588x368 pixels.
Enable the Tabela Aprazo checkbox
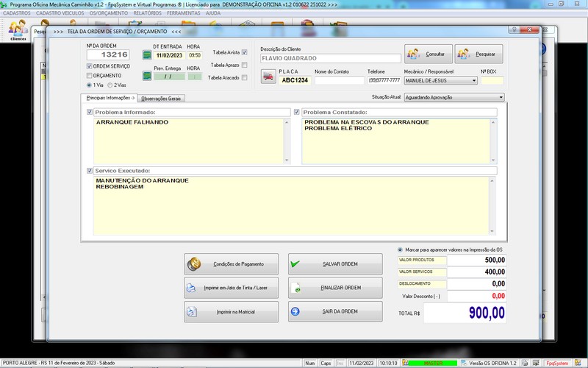click(x=245, y=65)
